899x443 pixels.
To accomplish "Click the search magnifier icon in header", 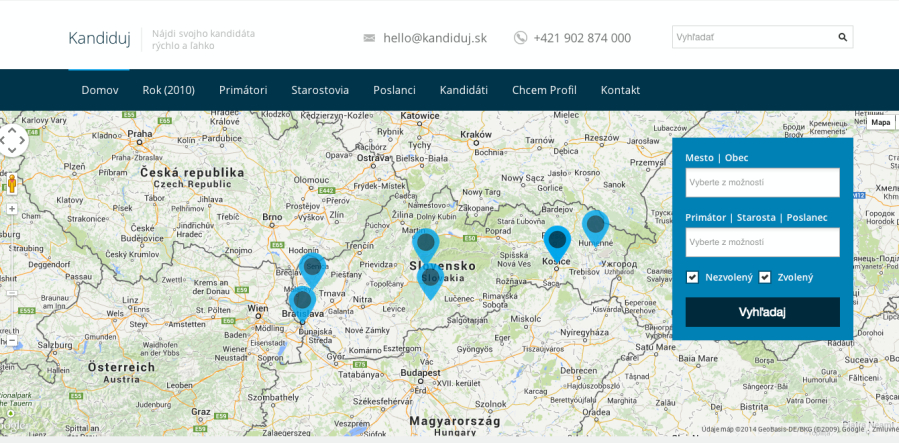I will (x=842, y=38).
